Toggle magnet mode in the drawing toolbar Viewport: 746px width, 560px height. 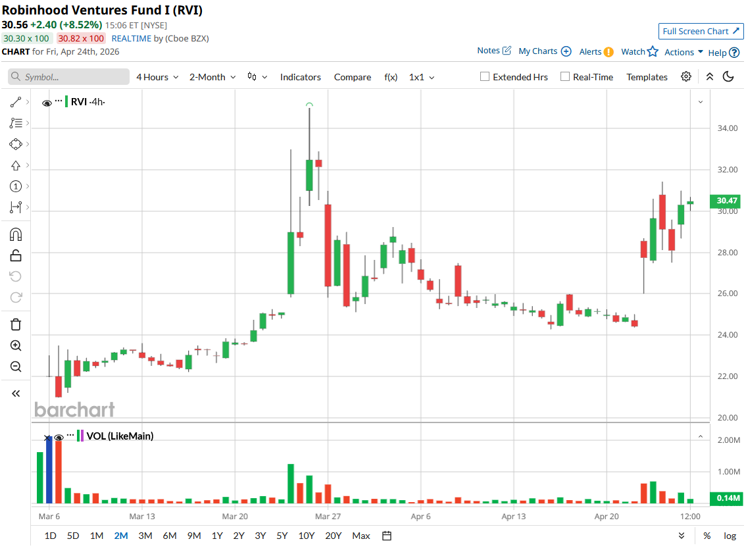click(x=16, y=234)
